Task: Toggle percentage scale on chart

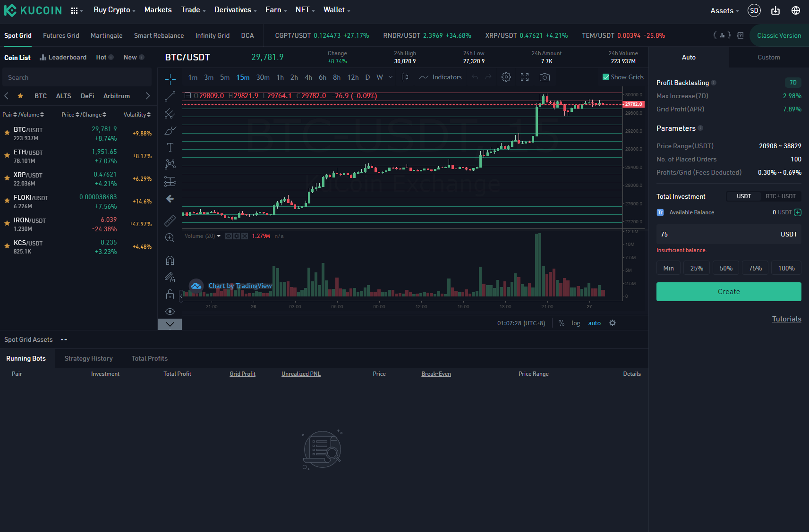Action: (562, 323)
